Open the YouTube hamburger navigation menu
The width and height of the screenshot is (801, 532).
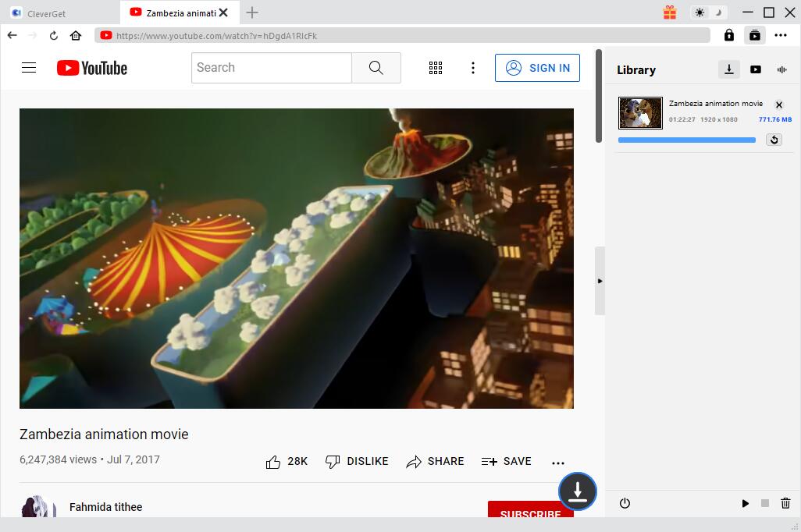click(x=29, y=68)
